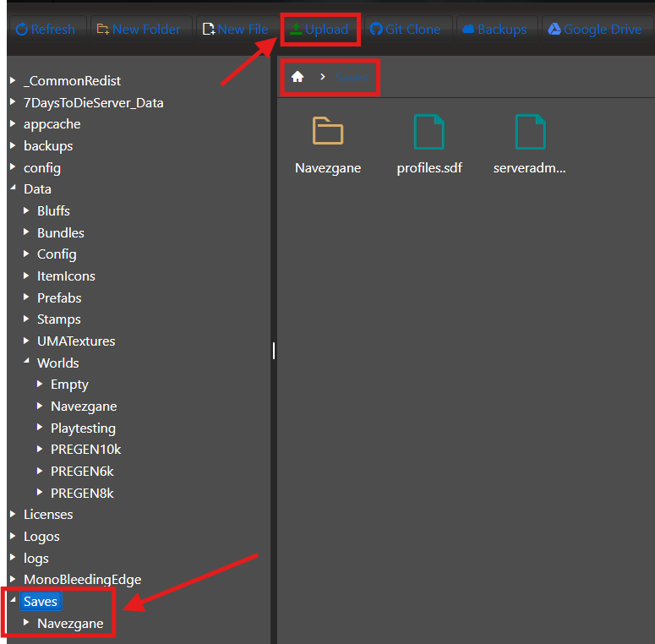655x644 pixels.
Task: Click Saves in the breadcrumb path
Action: coord(351,77)
